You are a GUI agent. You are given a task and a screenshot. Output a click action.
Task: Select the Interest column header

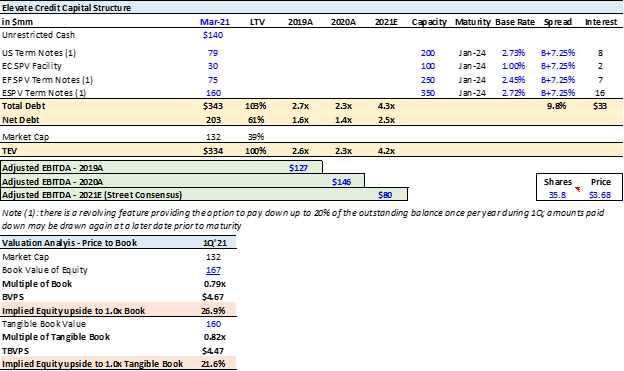(x=601, y=22)
